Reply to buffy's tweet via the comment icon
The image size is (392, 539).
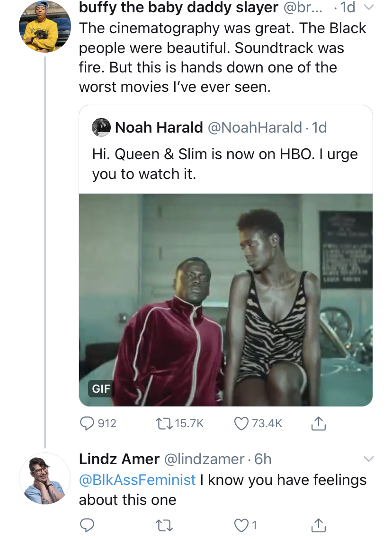(87, 423)
